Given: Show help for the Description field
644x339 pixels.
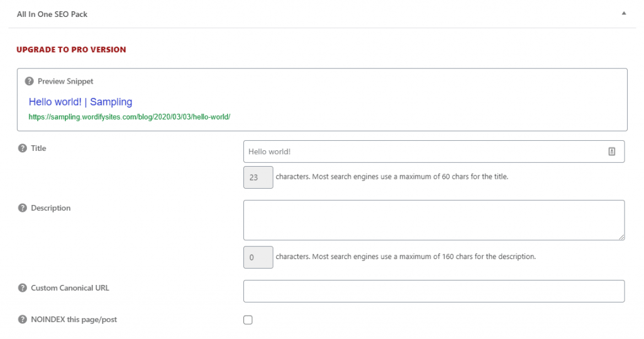Looking at the screenshot, I should click(23, 208).
